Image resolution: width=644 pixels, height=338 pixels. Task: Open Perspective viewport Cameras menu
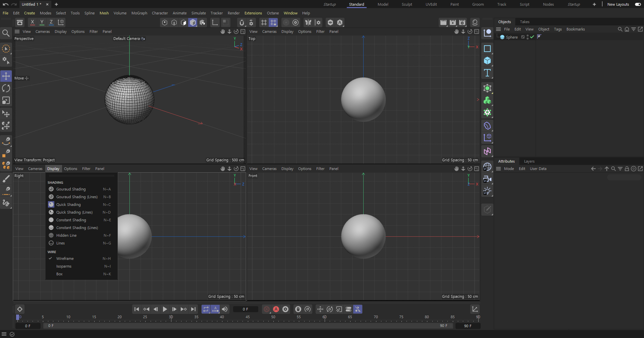pyautogui.click(x=43, y=32)
